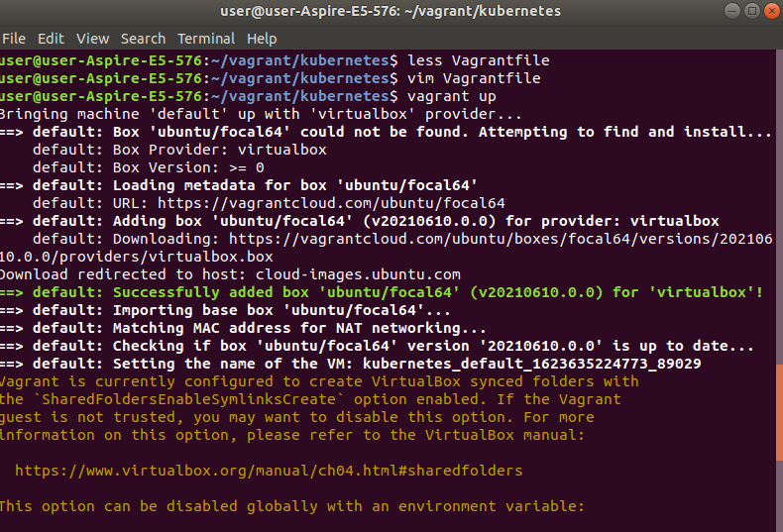This screenshot has width=783, height=532.
Task: Click the orange terminal scrollbar thumb
Action: pos(779,412)
